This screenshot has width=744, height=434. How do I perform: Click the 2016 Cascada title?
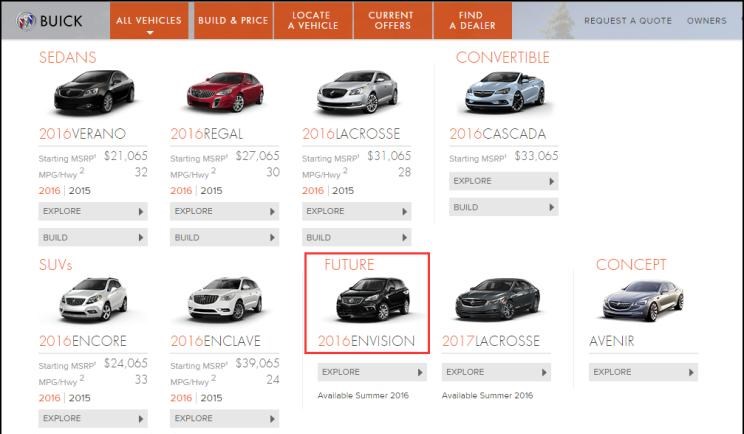498,134
